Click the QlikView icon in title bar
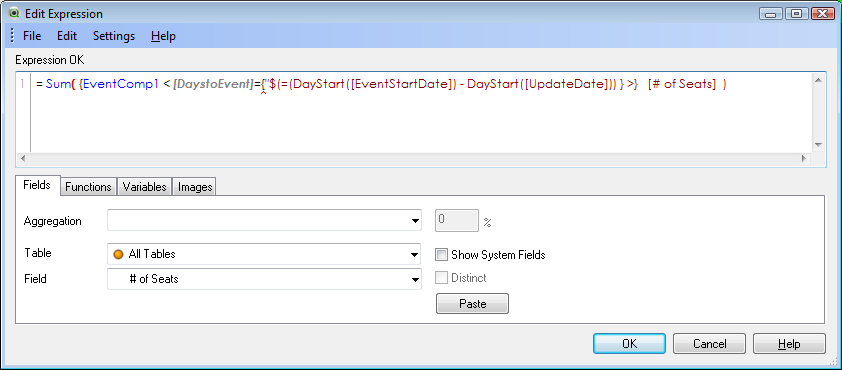 14,13
